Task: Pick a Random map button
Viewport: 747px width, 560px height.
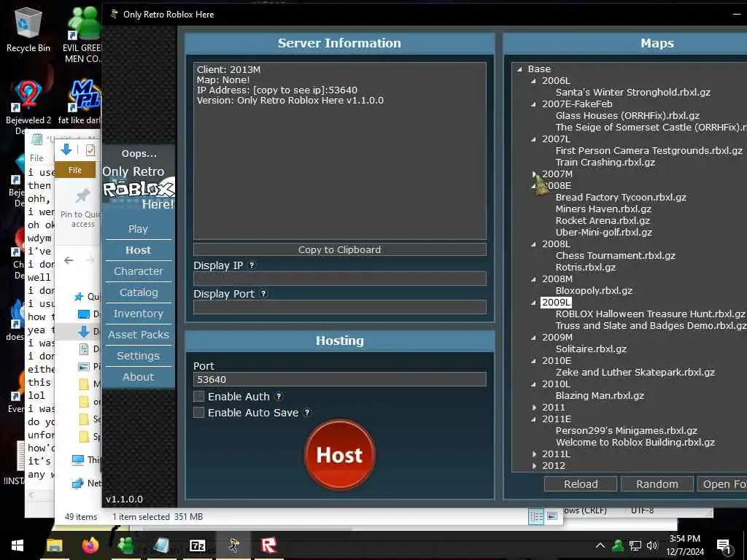Action: coord(657,484)
